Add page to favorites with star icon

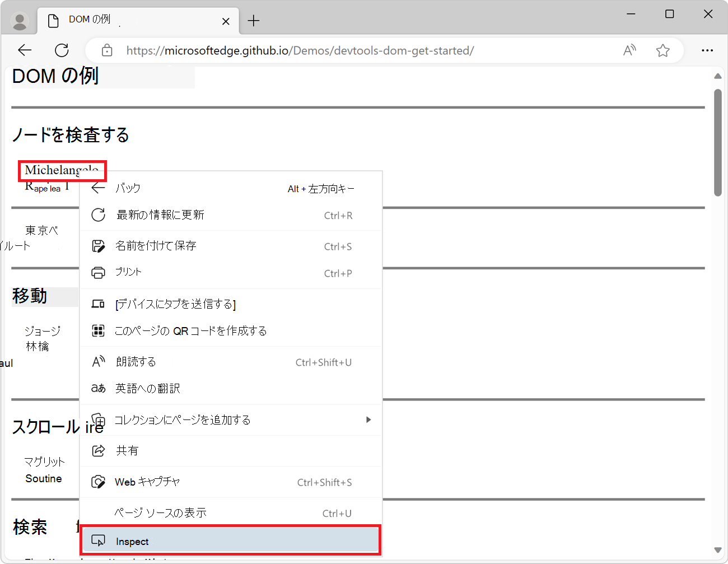(663, 50)
